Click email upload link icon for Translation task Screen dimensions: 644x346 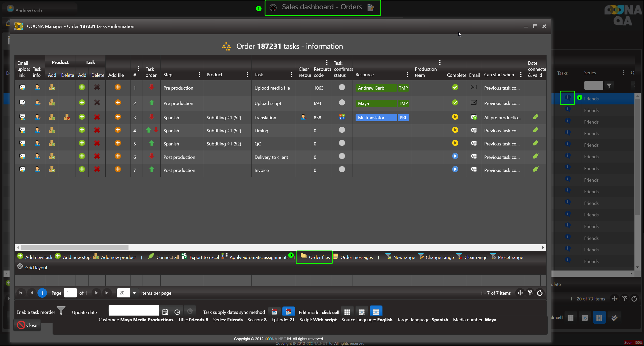click(22, 117)
